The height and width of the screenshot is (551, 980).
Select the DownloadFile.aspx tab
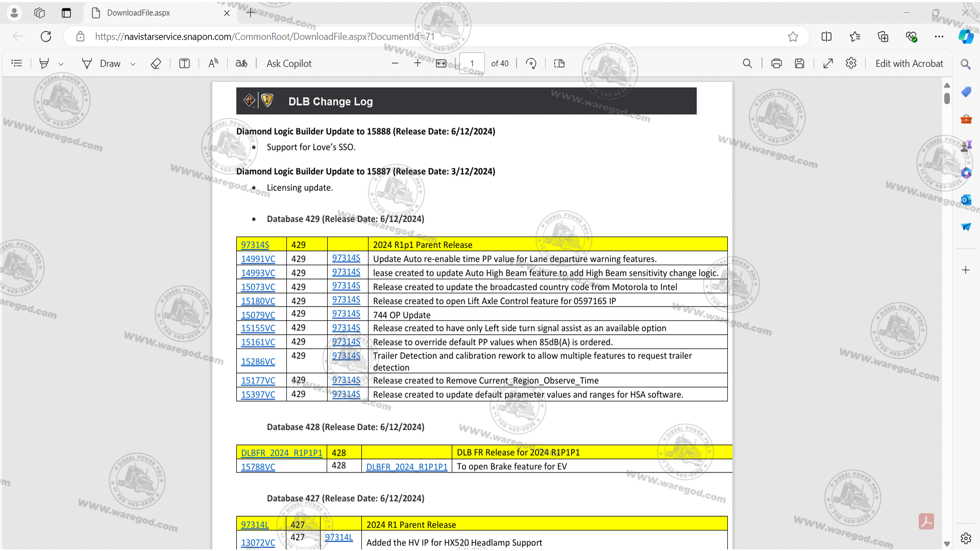[138, 13]
